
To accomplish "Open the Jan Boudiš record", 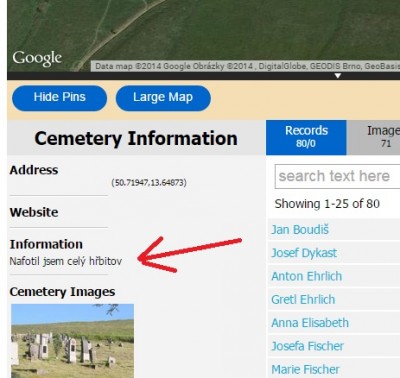I will pos(300,230).
